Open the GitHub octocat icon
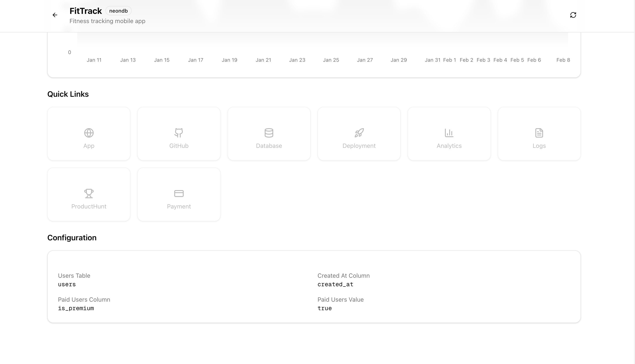The height and width of the screenshot is (364, 635). [x=179, y=133]
